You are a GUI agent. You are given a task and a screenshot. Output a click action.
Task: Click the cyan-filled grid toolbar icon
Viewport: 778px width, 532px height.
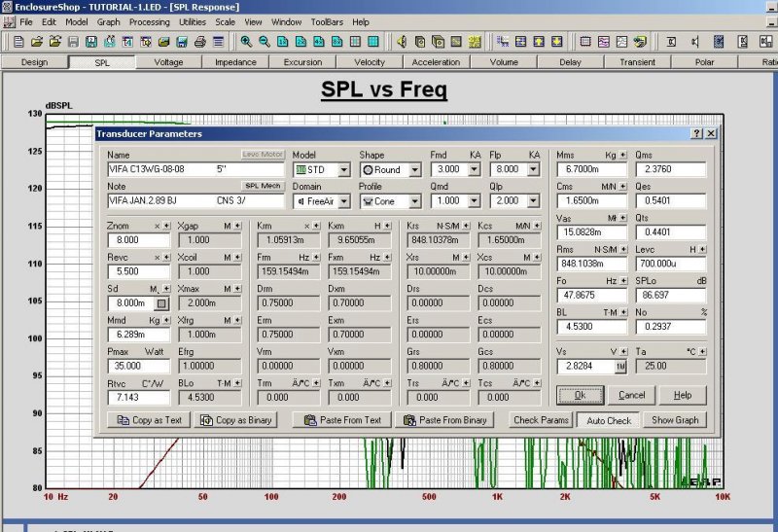[x=373, y=42]
